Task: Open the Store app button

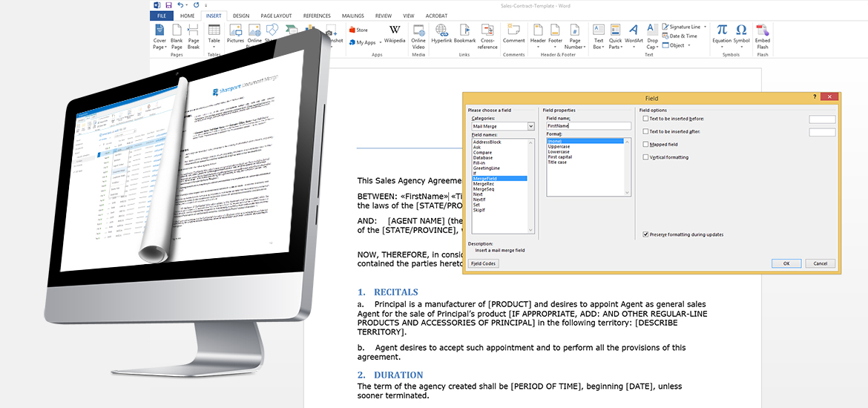Action: tap(358, 30)
